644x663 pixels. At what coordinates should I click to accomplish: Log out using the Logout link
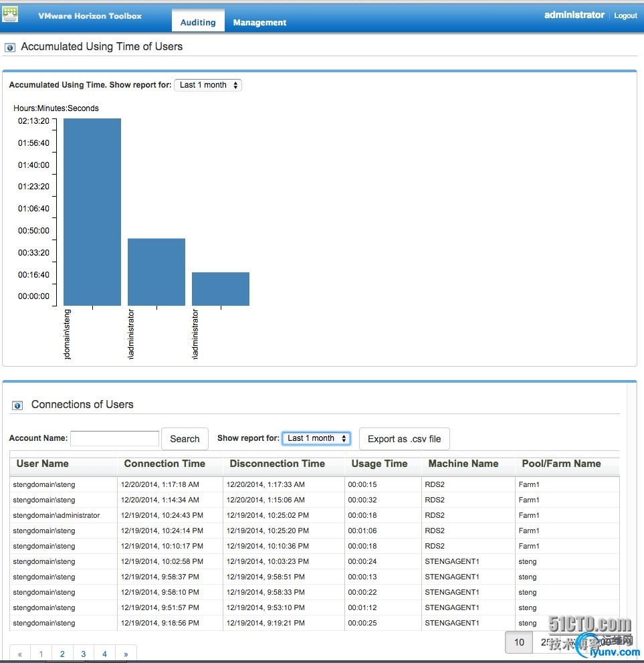click(x=625, y=15)
